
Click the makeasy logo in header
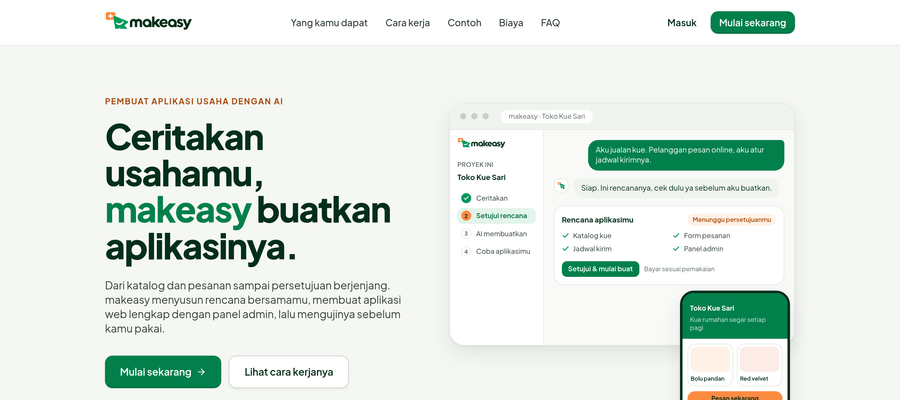(x=149, y=22)
